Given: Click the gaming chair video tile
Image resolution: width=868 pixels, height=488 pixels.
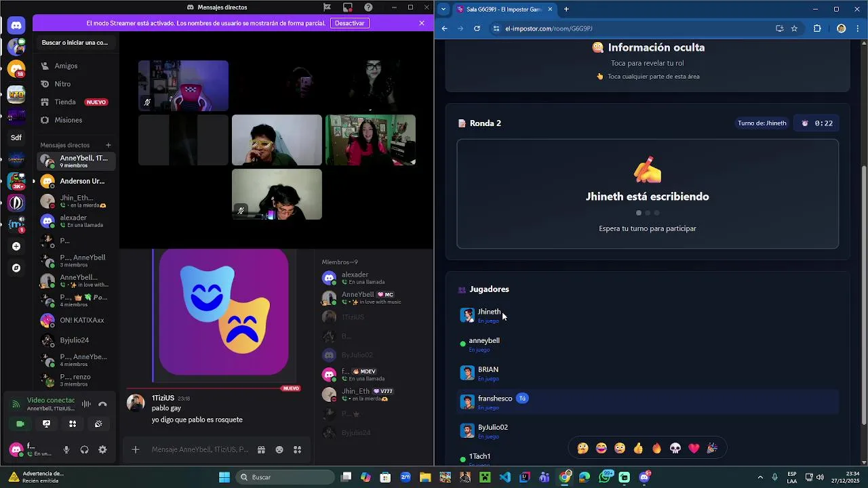Looking at the screenshot, I should tap(183, 85).
